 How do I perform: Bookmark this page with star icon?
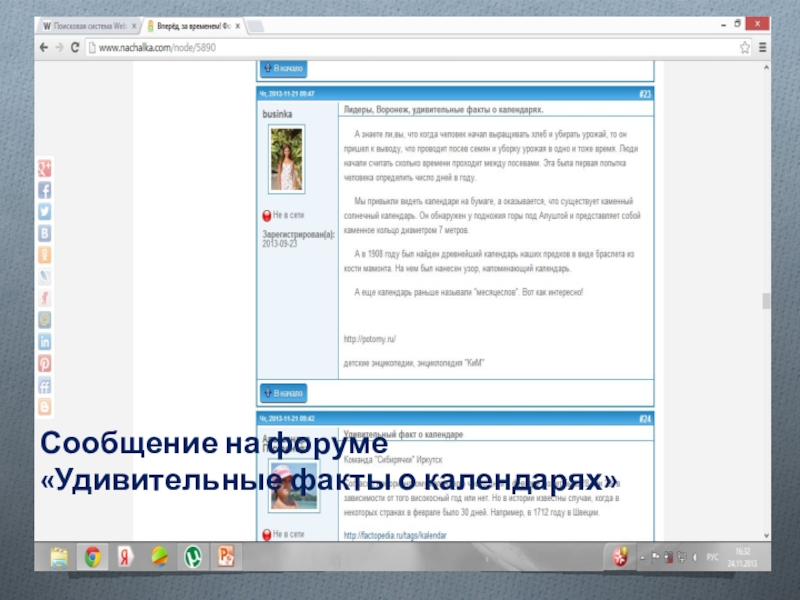point(744,47)
